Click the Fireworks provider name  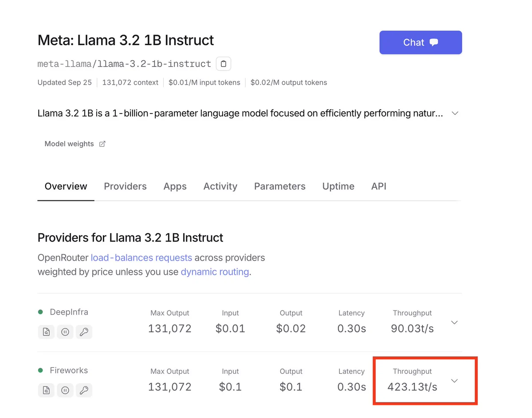[x=69, y=371]
